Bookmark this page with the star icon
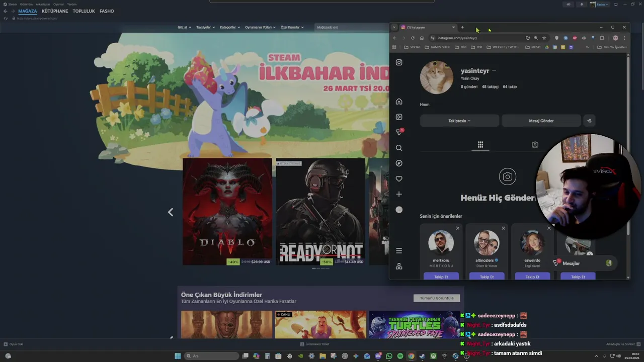644x362 pixels. [x=544, y=38]
